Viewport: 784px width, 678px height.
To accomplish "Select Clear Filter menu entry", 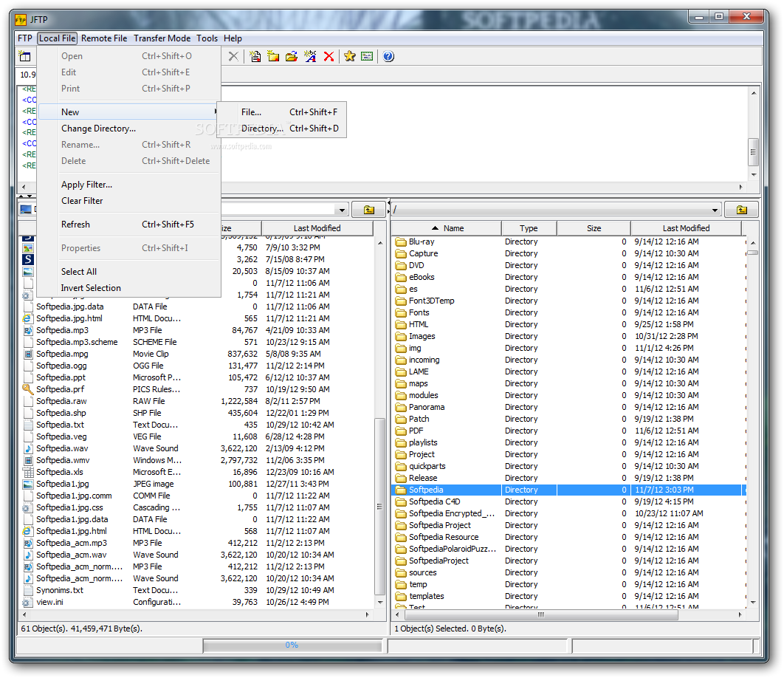I will (x=129, y=201).
